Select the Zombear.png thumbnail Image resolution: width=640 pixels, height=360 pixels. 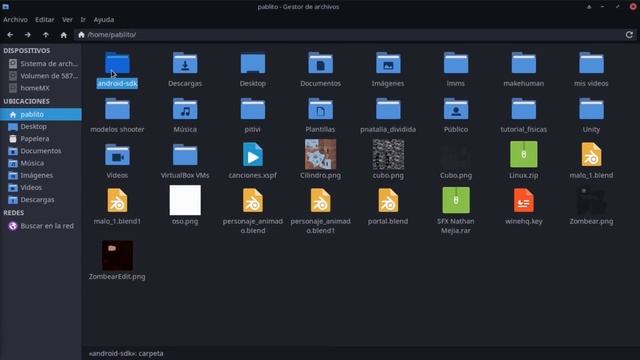pyautogui.click(x=591, y=201)
